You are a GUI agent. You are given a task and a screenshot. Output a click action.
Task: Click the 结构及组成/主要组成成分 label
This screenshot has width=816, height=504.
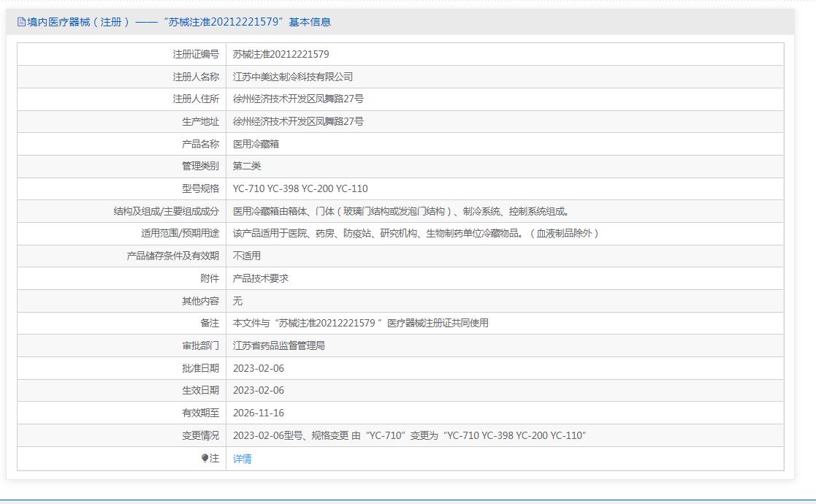(166, 211)
